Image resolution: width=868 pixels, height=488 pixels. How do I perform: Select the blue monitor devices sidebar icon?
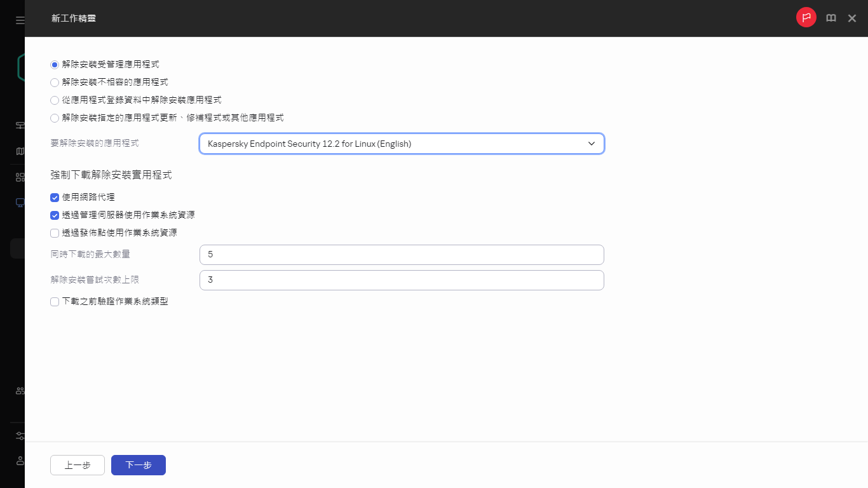click(x=20, y=203)
